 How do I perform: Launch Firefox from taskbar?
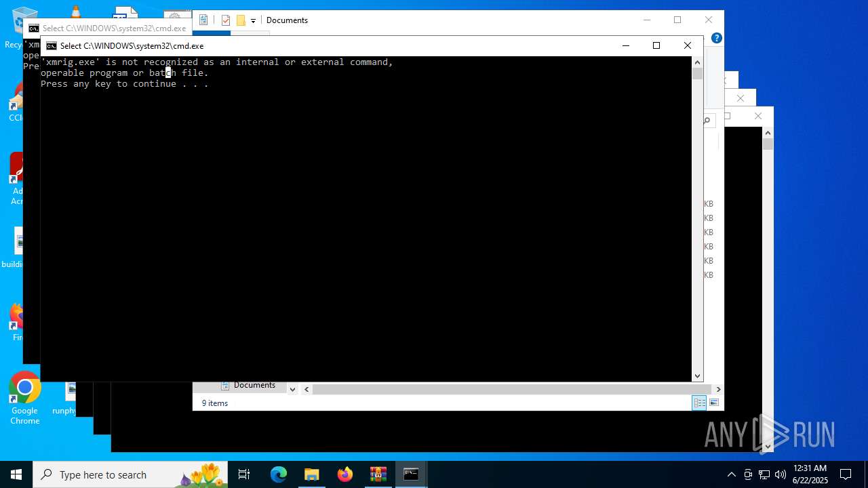[345, 474]
